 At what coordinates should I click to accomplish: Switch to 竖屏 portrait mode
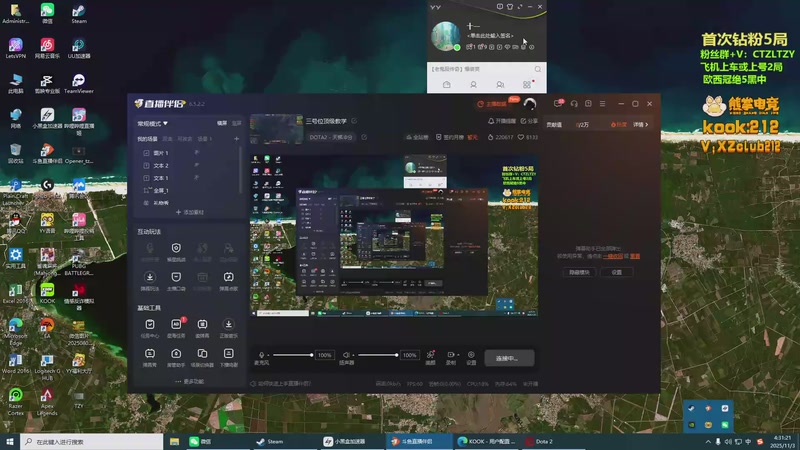pos(237,123)
